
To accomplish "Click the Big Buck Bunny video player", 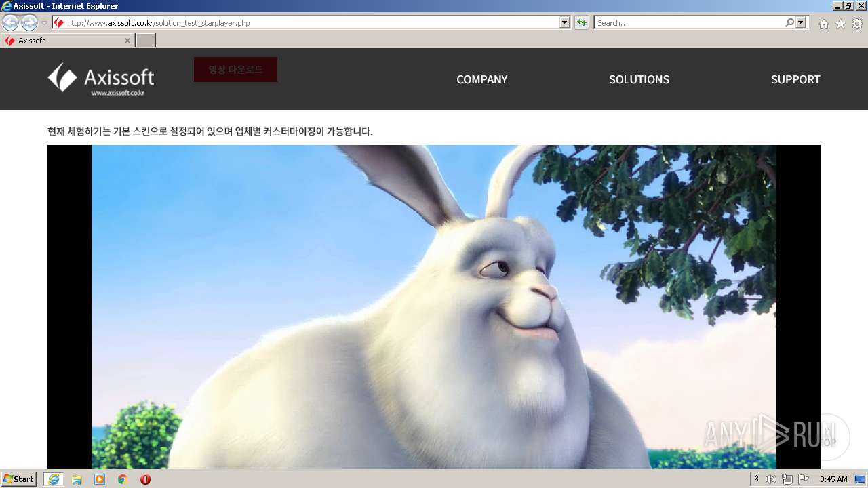I will tap(434, 306).
